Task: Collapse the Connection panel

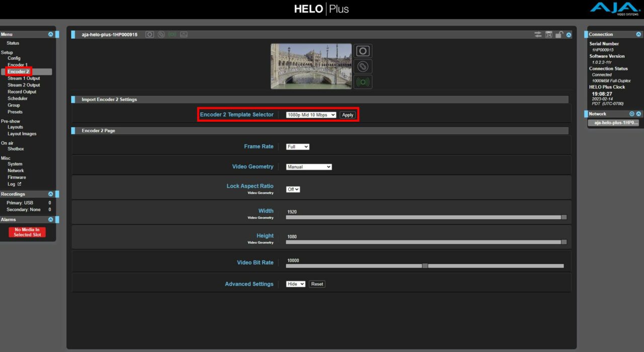Action: (638, 35)
